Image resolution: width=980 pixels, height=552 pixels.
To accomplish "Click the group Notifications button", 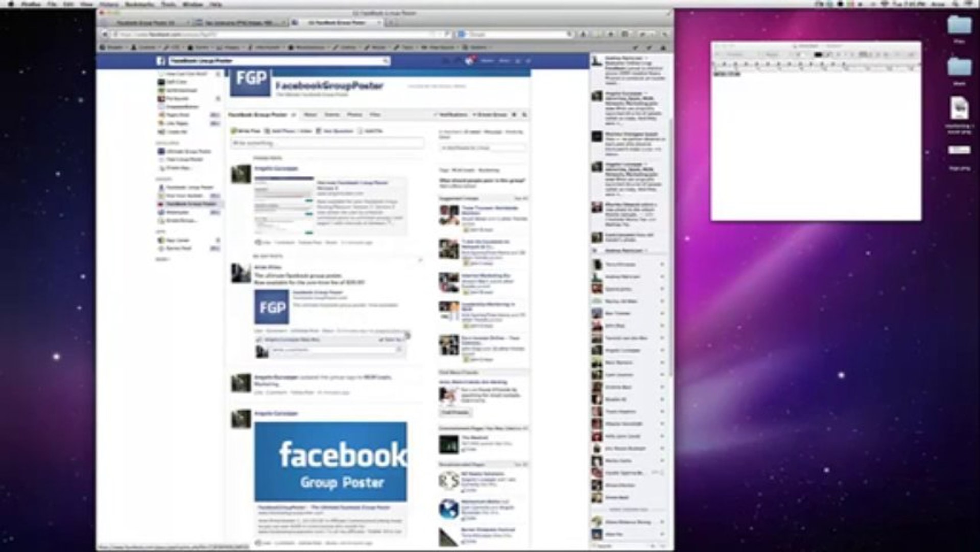I will pos(450,114).
